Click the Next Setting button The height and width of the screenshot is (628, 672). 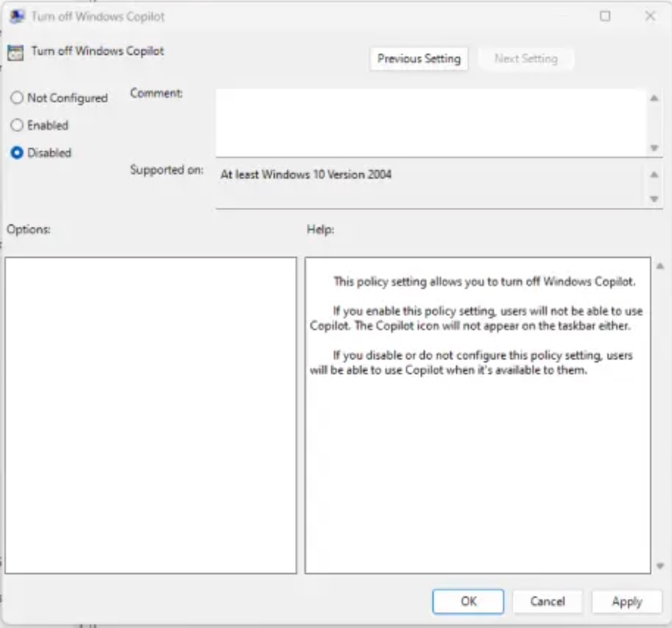click(x=526, y=59)
